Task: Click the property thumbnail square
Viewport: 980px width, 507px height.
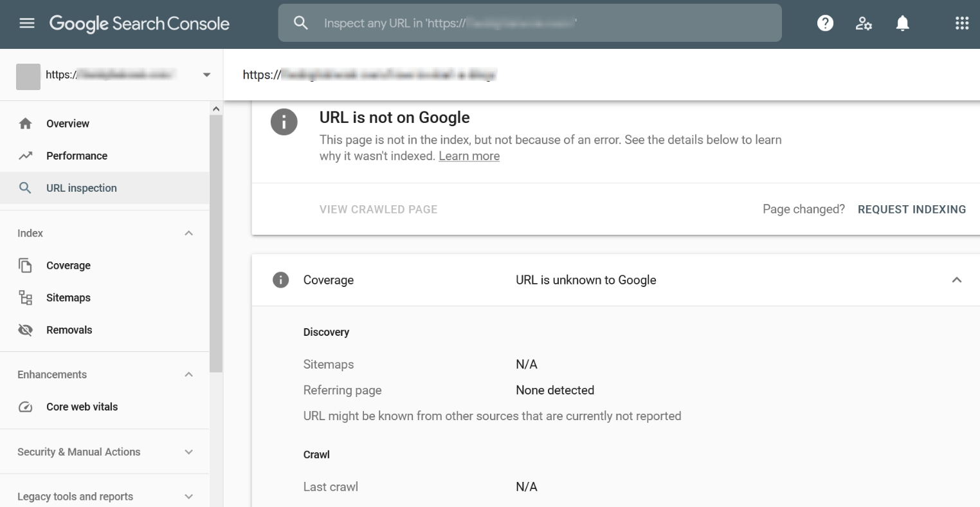Action: click(x=28, y=77)
